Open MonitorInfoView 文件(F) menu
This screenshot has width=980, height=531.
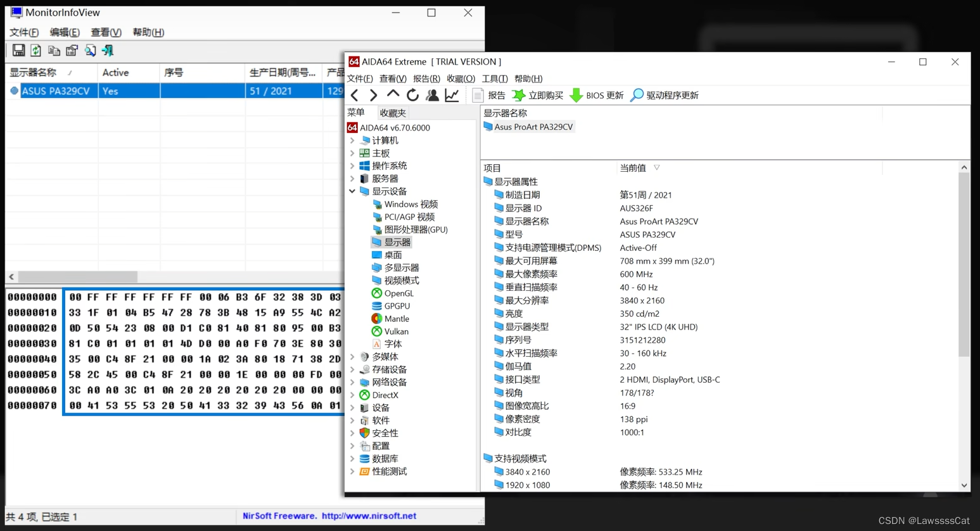point(24,32)
